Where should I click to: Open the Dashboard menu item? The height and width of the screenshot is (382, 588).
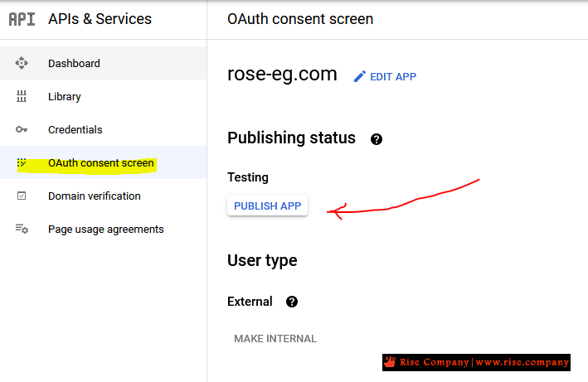103,63
